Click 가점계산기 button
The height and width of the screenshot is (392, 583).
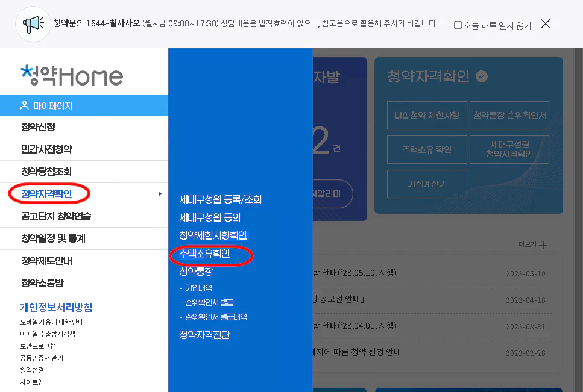[427, 184]
